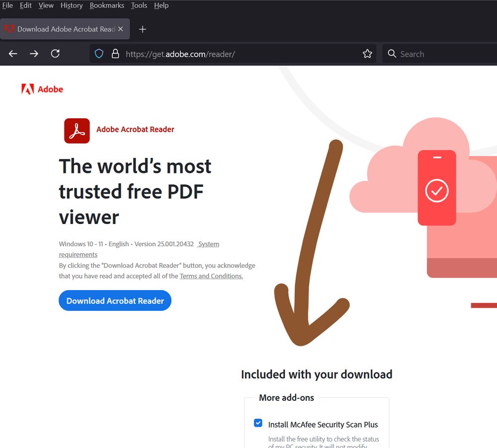Click the 'Install McAfee Security Scan Plus' label
497x448 pixels.
click(x=323, y=425)
